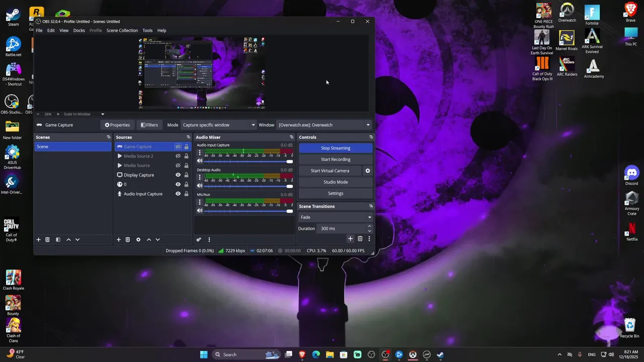Click Start Recording button
The width and height of the screenshot is (644, 362).
(x=336, y=159)
